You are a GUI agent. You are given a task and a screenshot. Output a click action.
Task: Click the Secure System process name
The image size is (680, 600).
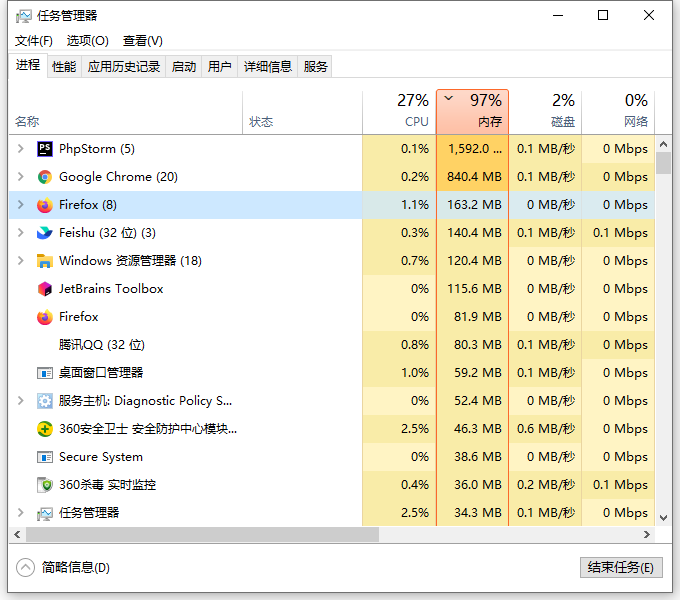(x=101, y=457)
